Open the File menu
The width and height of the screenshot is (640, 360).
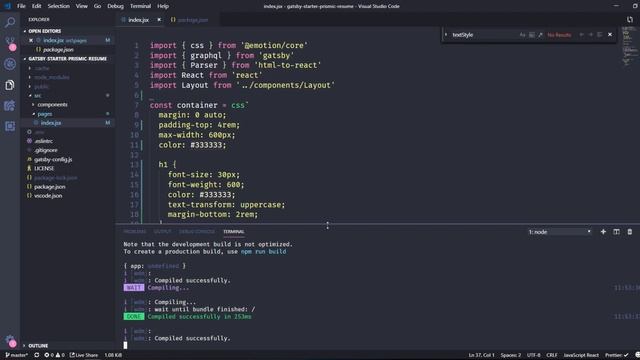click(x=21, y=6)
